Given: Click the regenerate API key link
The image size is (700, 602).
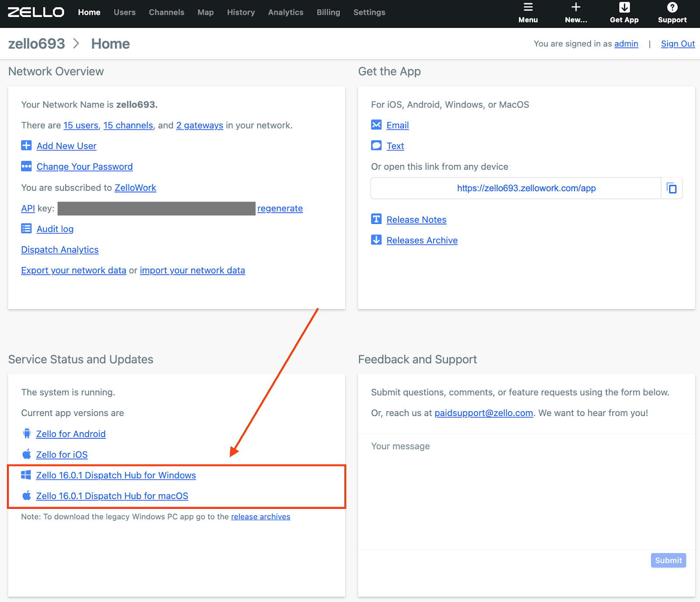Looking at the screenshot, I should [280, 208].
